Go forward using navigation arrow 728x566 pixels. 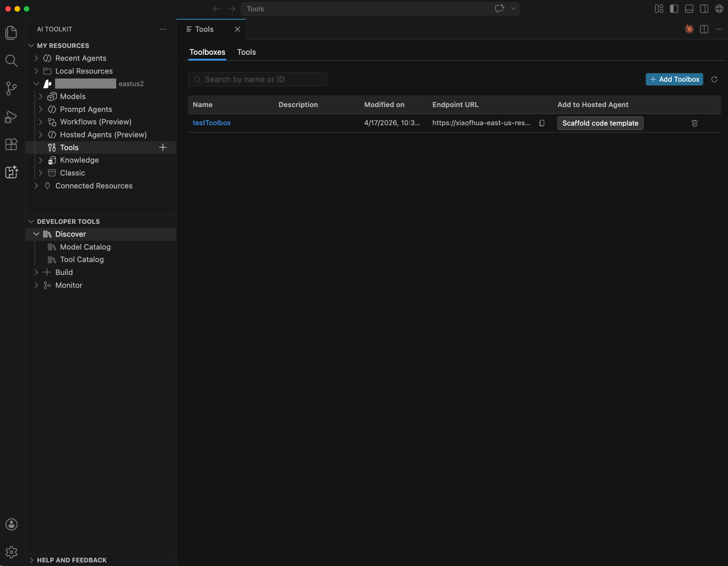tap(232, 9)
